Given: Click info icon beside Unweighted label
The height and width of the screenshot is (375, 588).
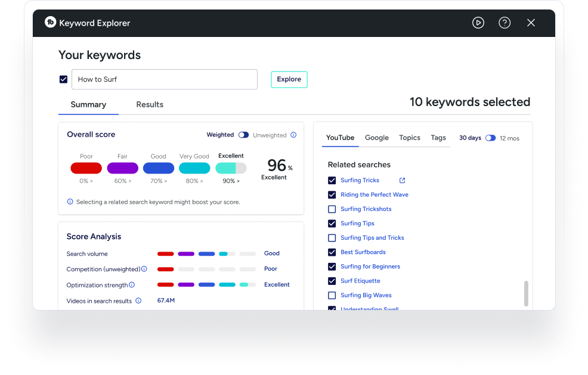Looking at the screenshot, I should [293, 135].
